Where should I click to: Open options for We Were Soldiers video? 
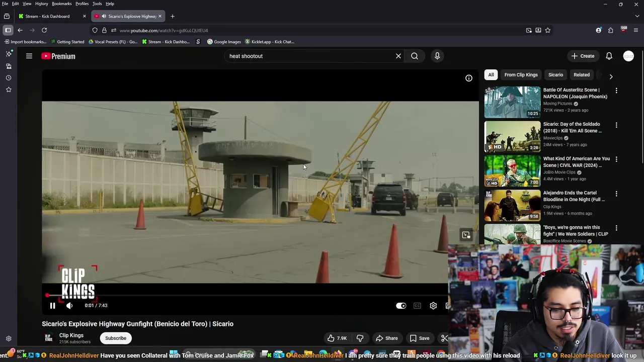[616, 228]
